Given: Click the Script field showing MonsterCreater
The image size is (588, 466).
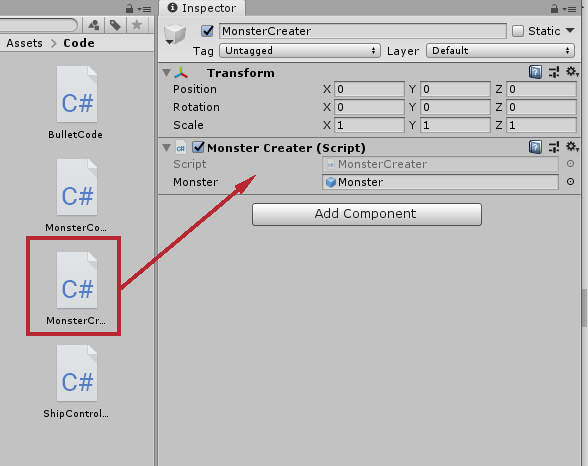Looking at the screenshot, I should [440, 164].
